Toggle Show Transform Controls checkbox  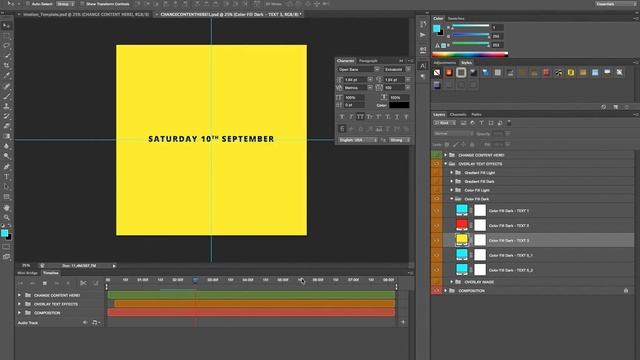(82, 4)
